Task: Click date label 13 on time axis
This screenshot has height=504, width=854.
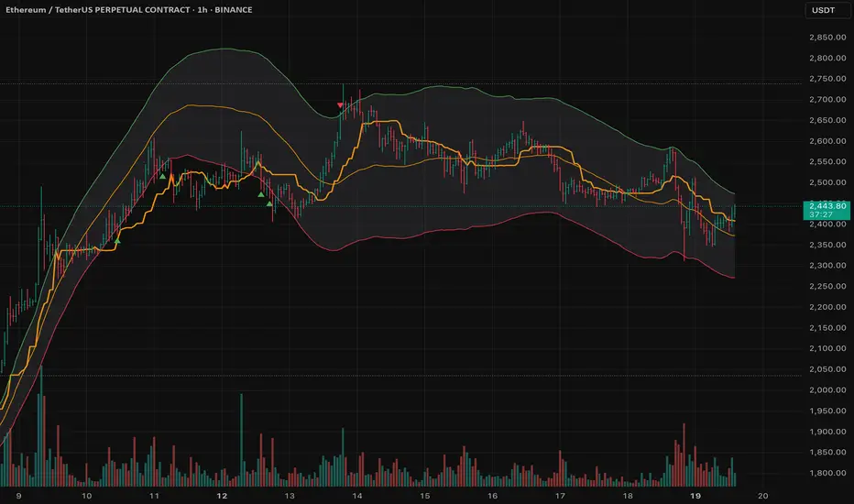Action: coord(290,496)
